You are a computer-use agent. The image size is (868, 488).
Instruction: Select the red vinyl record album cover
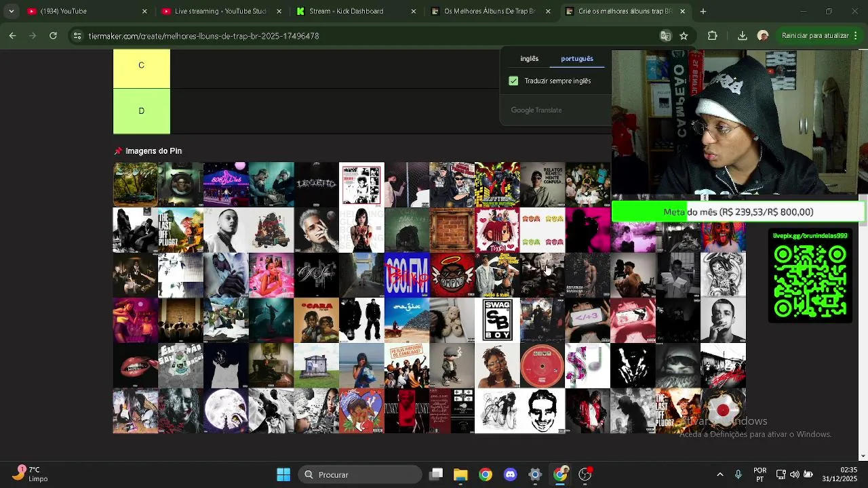pos(542,365)
